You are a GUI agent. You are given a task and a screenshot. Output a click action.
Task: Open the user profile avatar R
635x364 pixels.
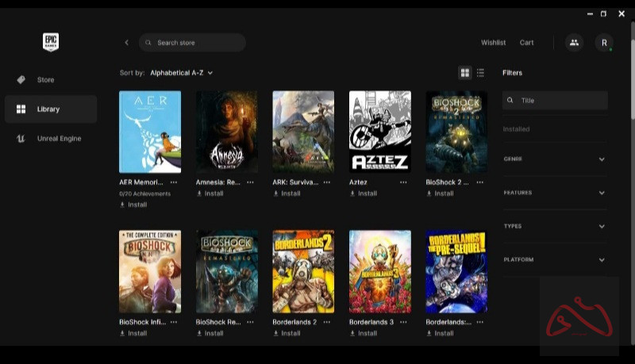604,43
